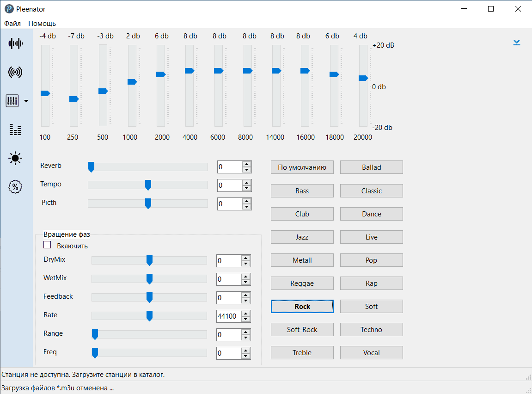This screenshot has height=394, width=532.
Task: Open the Файл menu
Action: click(12, 23)
